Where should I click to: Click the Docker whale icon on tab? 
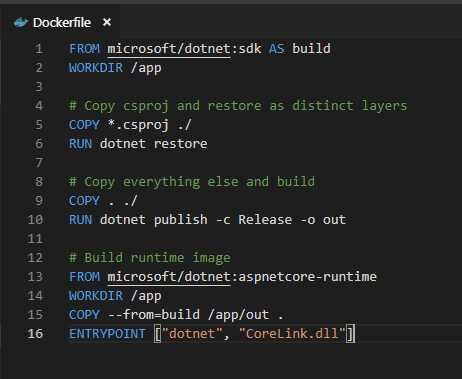[x=21, y=23]
